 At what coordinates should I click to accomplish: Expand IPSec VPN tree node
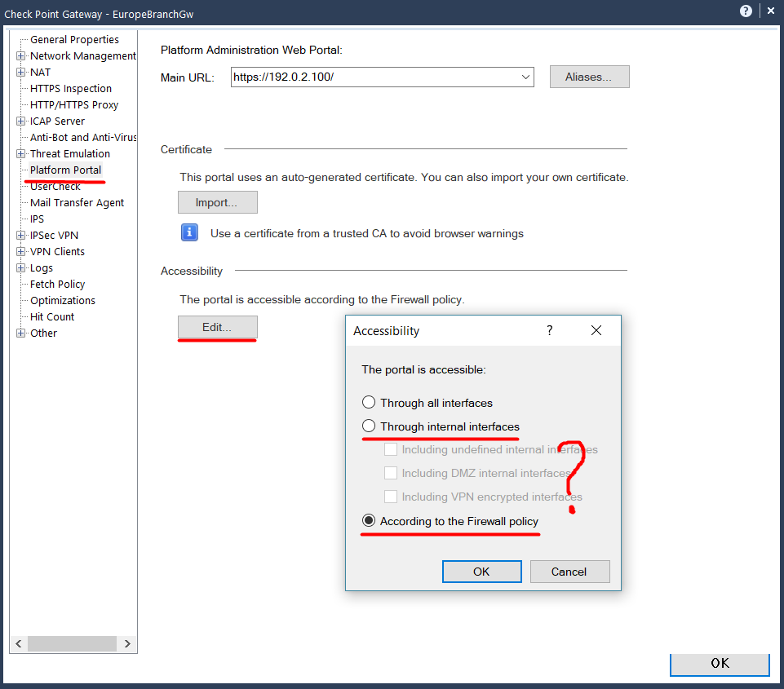[x=20, y=235]
